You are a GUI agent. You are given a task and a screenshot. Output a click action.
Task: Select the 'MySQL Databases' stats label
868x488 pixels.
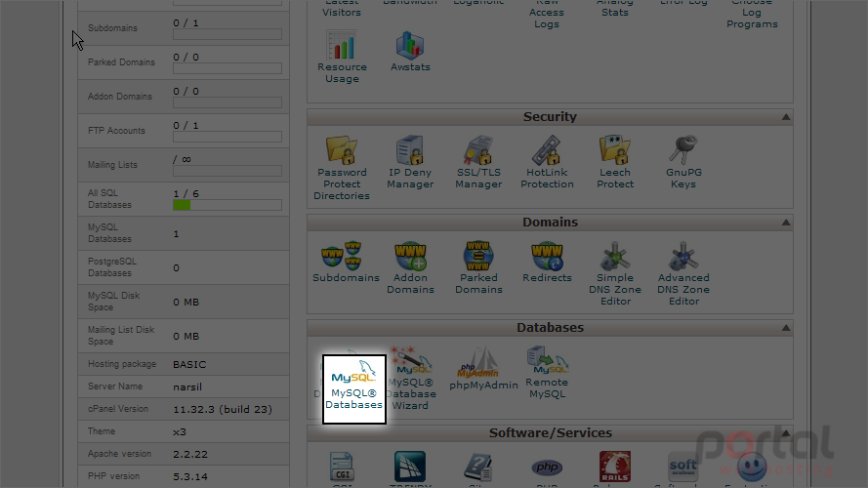pyautogui.click(x=109, y=233)
